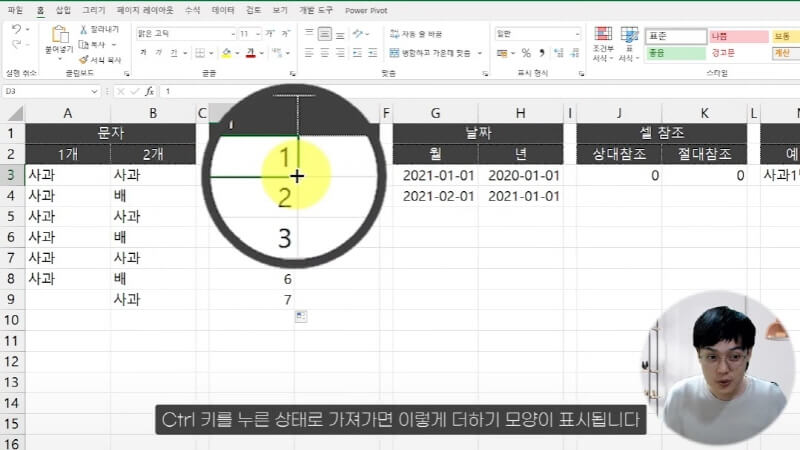
Task: Open the fill color dropdown arrow
Action: 237,53
